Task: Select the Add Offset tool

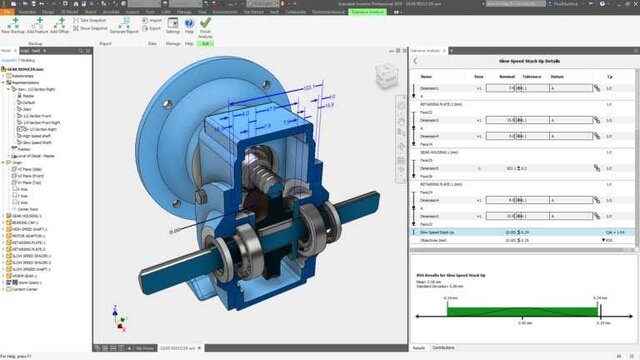Action: click(x=60, y=25)
